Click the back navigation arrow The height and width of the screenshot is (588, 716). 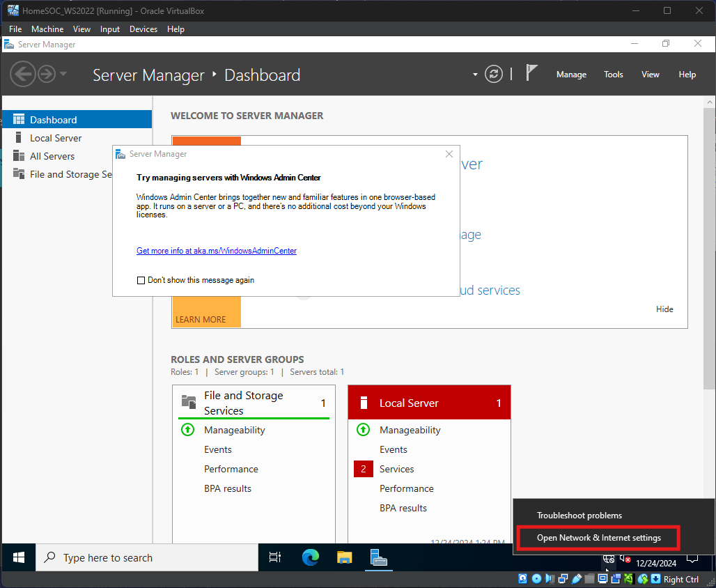pos(22,74)
